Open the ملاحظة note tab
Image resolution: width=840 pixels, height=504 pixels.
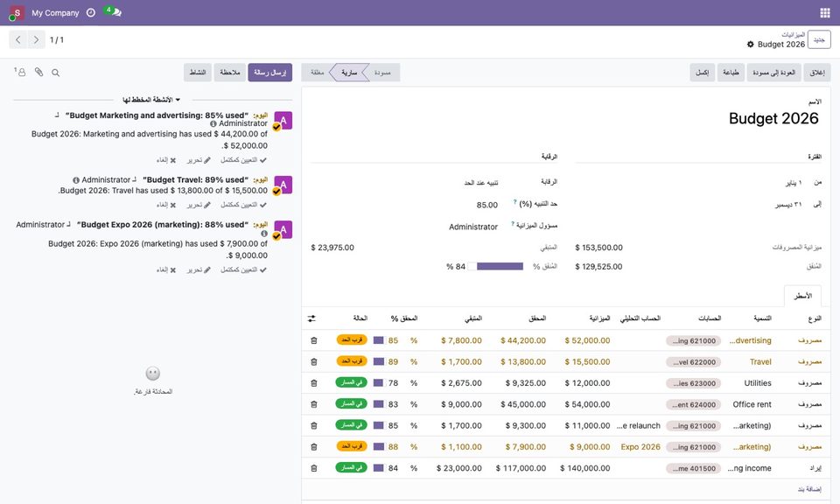tap(230, 73)
